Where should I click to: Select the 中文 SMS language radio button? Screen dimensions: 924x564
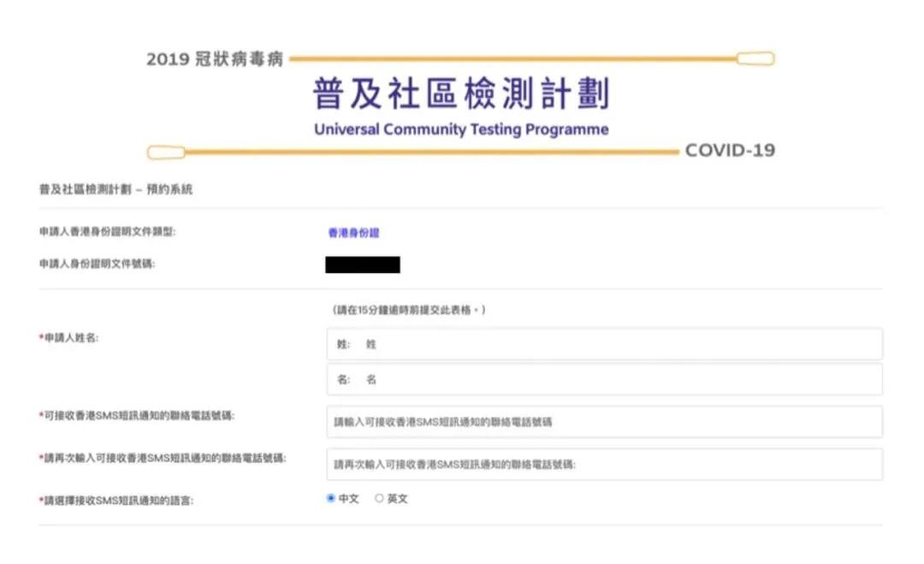331,499
